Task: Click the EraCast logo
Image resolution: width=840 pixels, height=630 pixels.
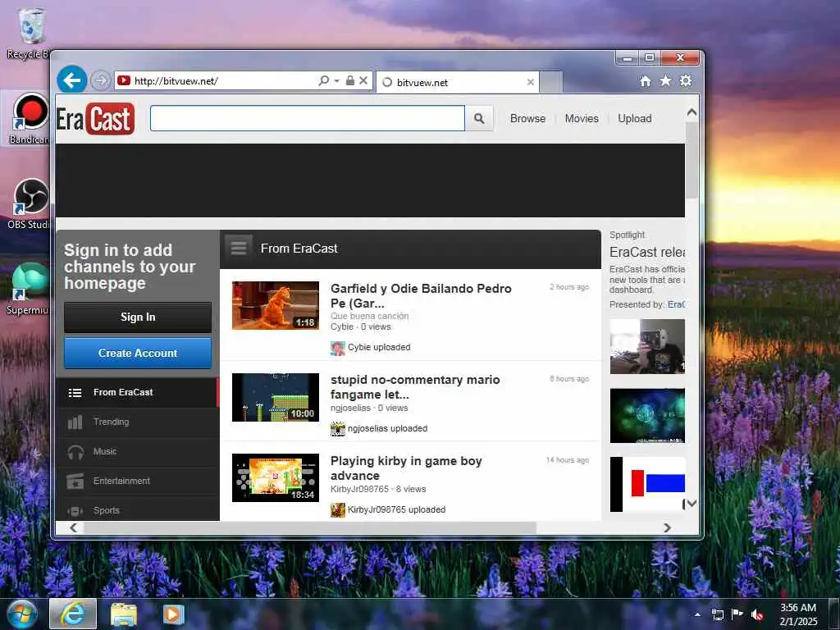Action: pyautogui.click(x=95, y=118)
